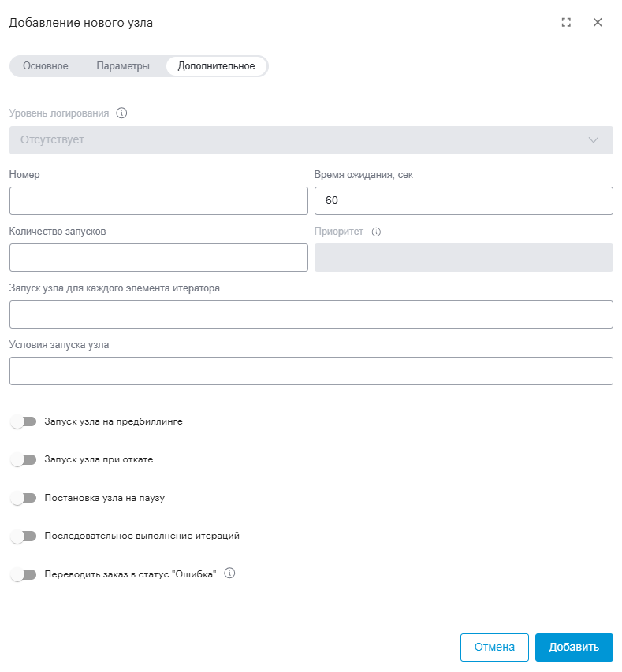Click the Добавить button
Image resolution: width=622 pixels, height=672 pixels.
pyautogui.click(x=574, y=647)
